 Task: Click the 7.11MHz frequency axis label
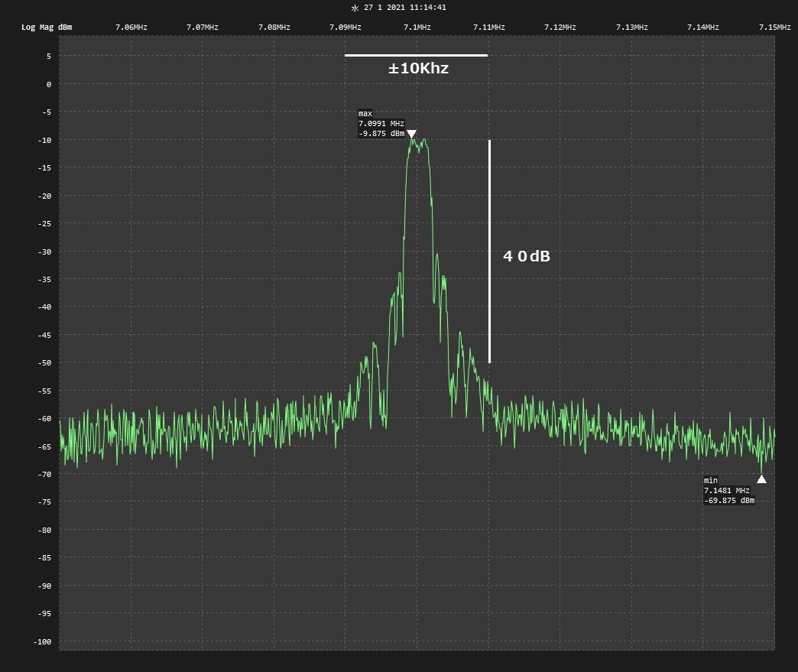489,27
